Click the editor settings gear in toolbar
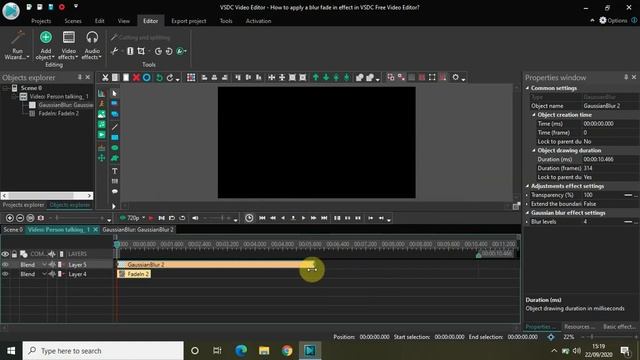The image size is (640, 360). [x=456, y=78]
